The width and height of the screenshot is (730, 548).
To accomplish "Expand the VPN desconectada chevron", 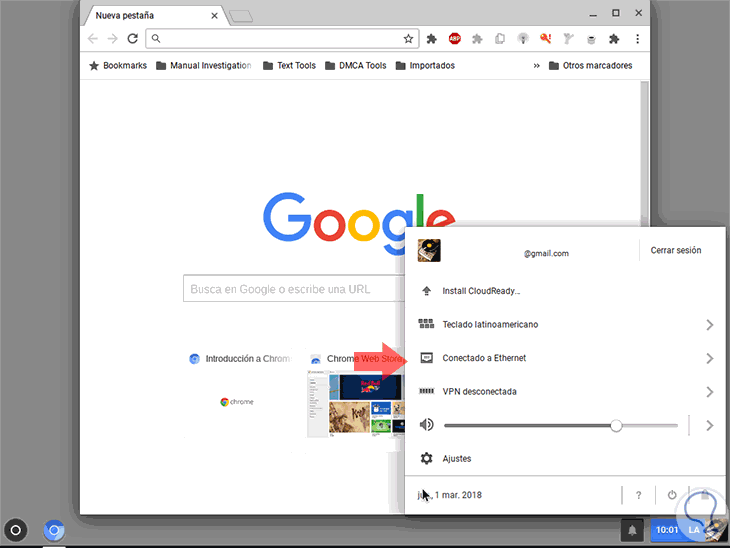I will [x=709, y=392].
